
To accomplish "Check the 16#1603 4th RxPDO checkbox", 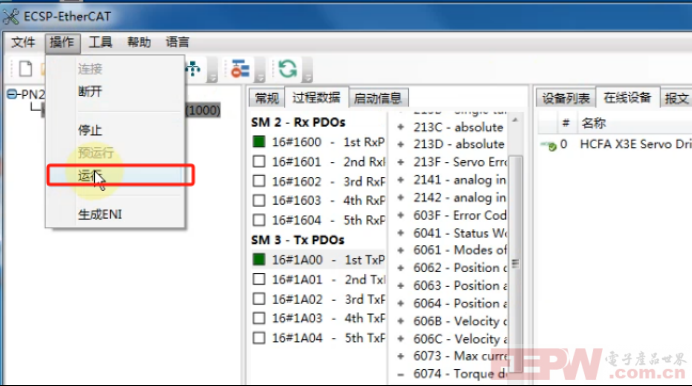I will [x=259, y=200].
